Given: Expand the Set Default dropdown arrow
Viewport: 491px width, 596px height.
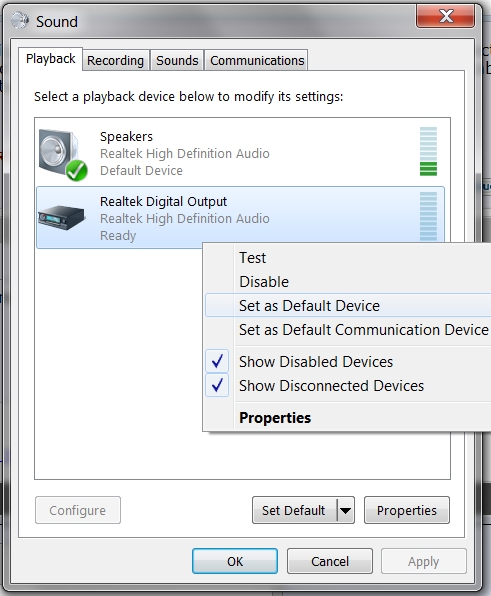Looking at the screenshot, I should pos(345,510).
